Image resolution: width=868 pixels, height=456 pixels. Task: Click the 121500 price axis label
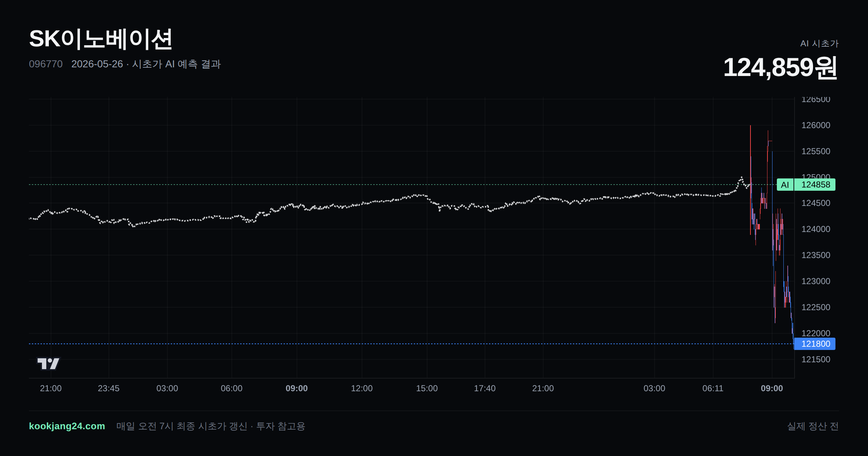pyautogui.click(x=816, y=359)
